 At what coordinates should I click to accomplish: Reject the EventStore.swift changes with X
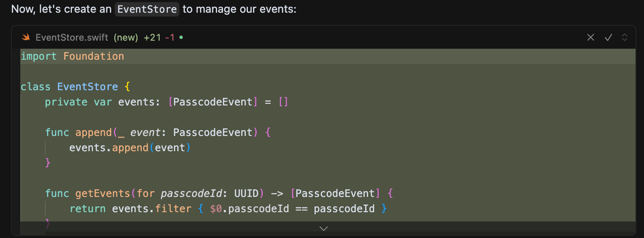[x=591, y=37]
